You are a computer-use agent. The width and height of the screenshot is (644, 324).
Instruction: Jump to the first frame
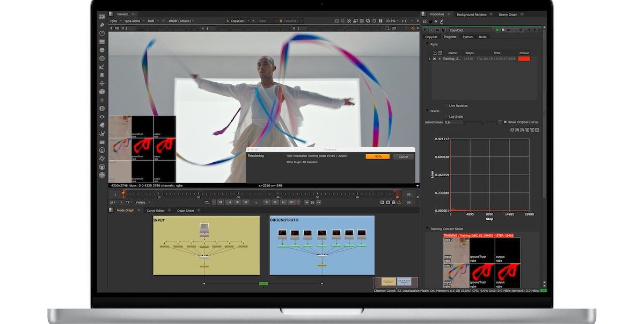point(220,203)
